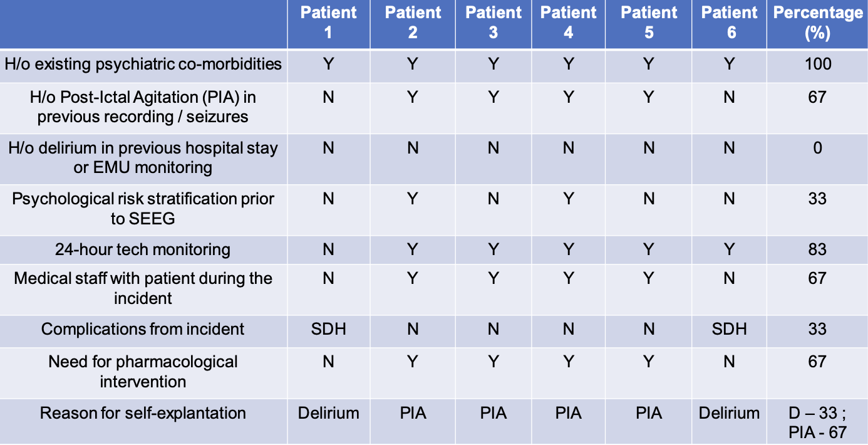Select the 83 percentage cell

pos(817,249)
